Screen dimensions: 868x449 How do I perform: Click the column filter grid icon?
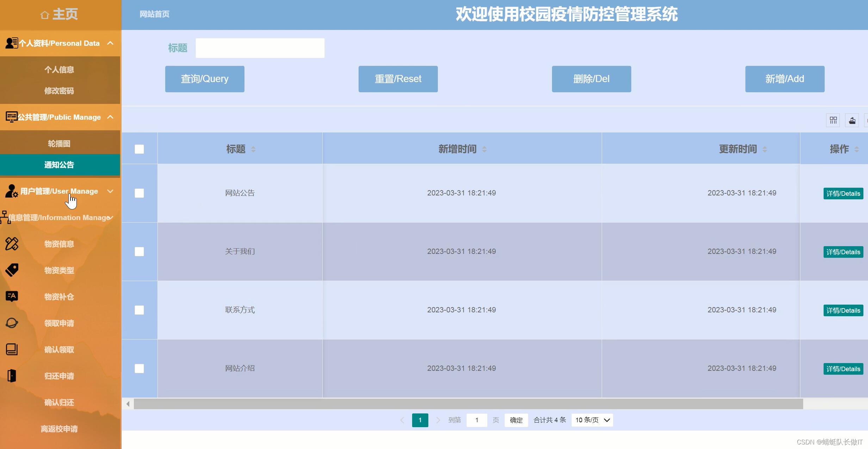click(833, 120)
